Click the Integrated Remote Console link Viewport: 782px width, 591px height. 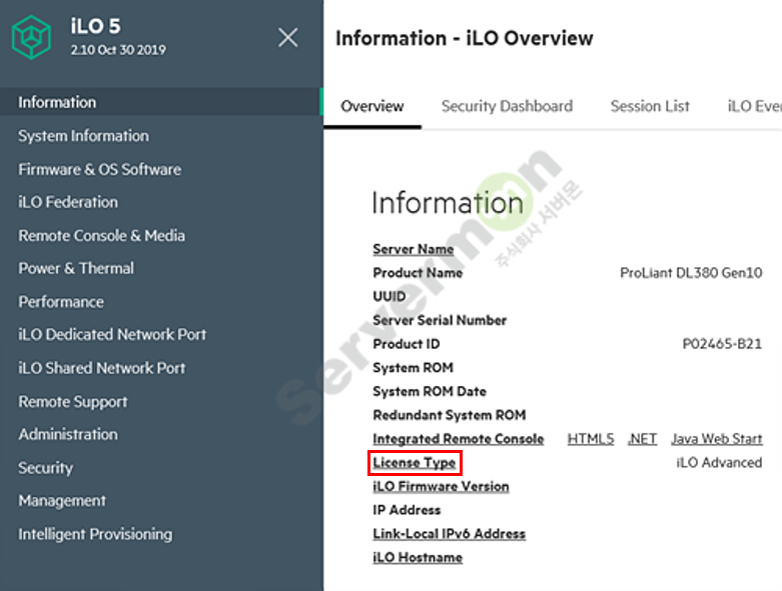click(458, 439)
